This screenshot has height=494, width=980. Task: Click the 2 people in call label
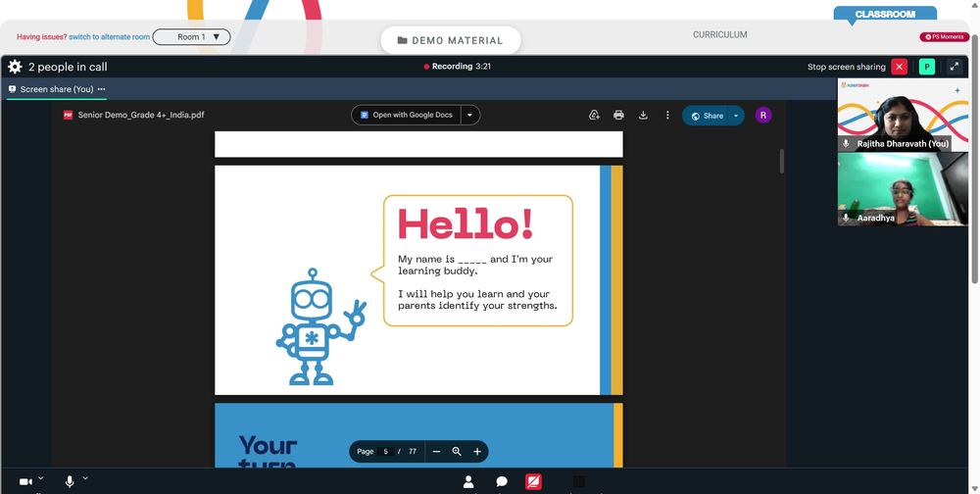click(x=68, y=67)
